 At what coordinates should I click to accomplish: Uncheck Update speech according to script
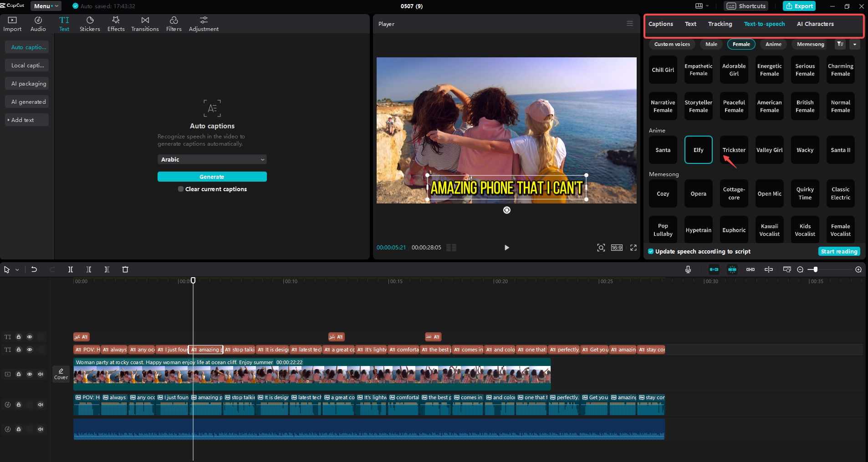[651, 251]
